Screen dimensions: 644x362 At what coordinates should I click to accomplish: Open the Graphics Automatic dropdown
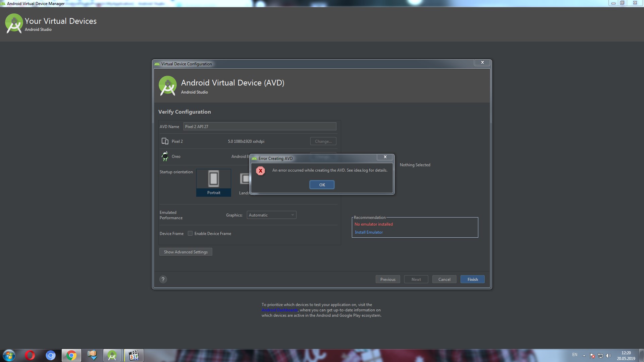pos(271,215)
